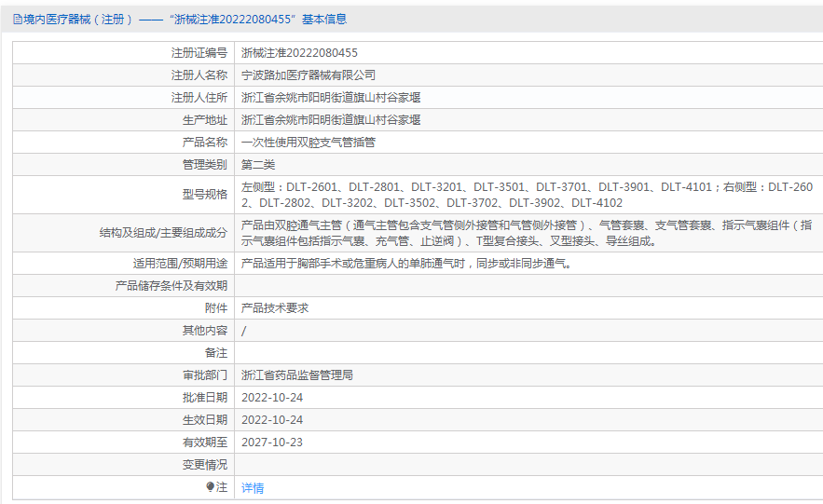Click the 产品名称 label
This screenshot has height=504, width=823.
(205, 143)
